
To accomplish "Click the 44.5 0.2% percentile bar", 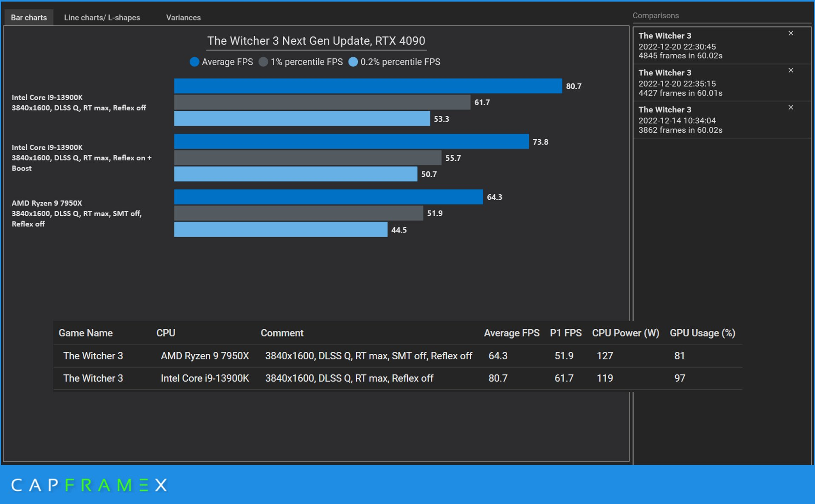I will 281,230.
